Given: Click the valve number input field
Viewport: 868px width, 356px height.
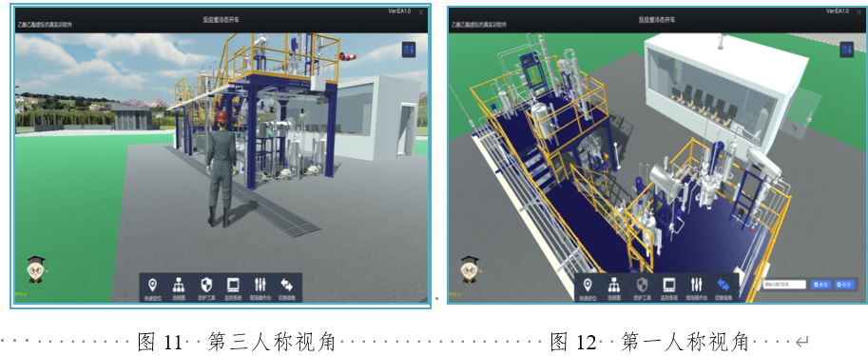Looking at the screenshot, I should click(x=783, y=285).
